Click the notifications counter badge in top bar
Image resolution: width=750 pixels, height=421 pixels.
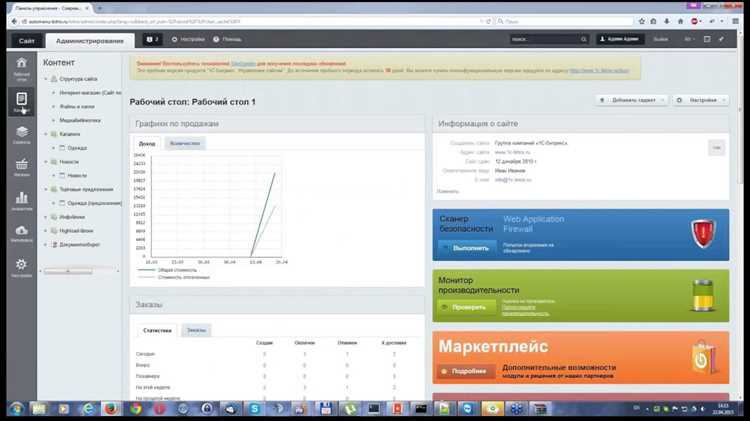[x=153, y=39]
